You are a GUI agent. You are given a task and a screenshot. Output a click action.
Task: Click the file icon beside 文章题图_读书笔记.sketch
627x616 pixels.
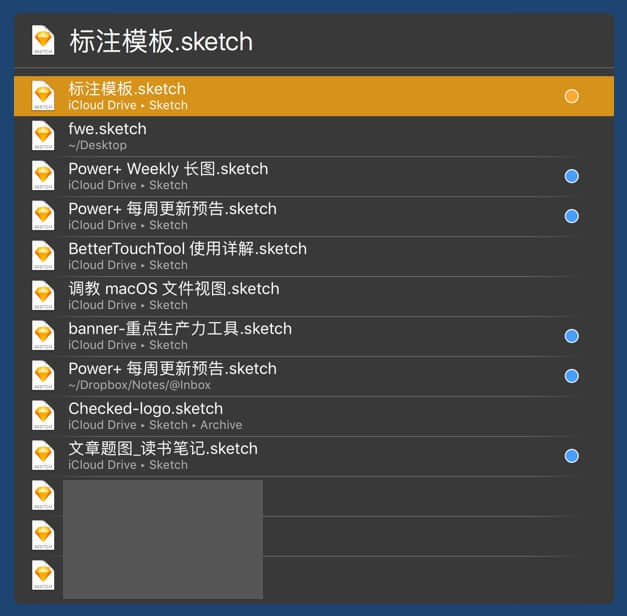point(43,456)
